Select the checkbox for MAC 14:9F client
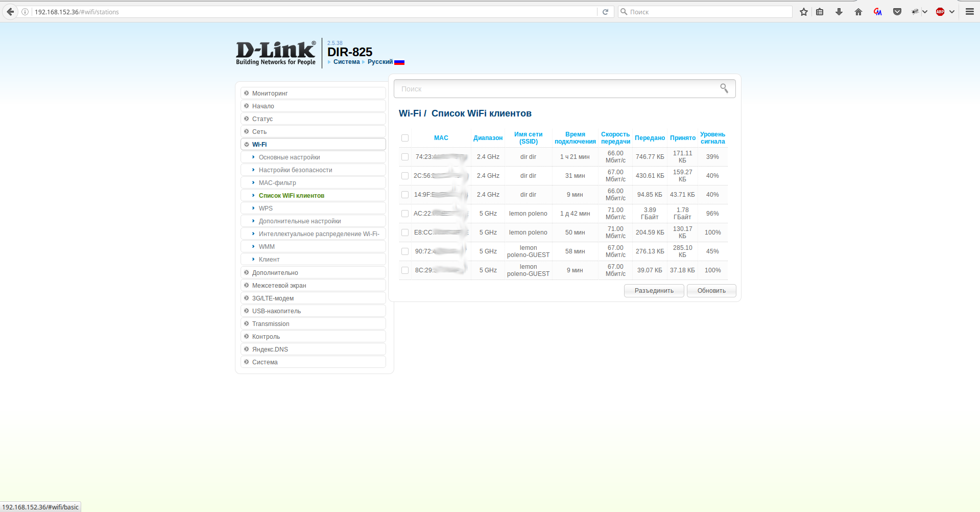 pos(405,195)
